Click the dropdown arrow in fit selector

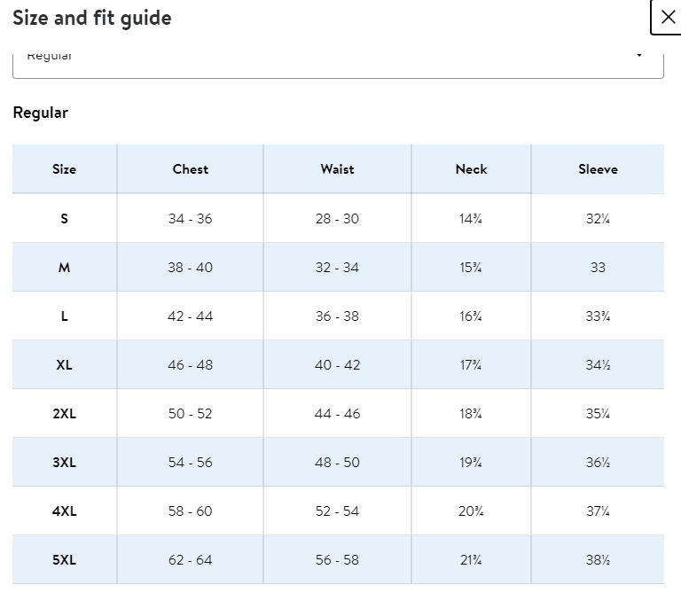point(639,55)
